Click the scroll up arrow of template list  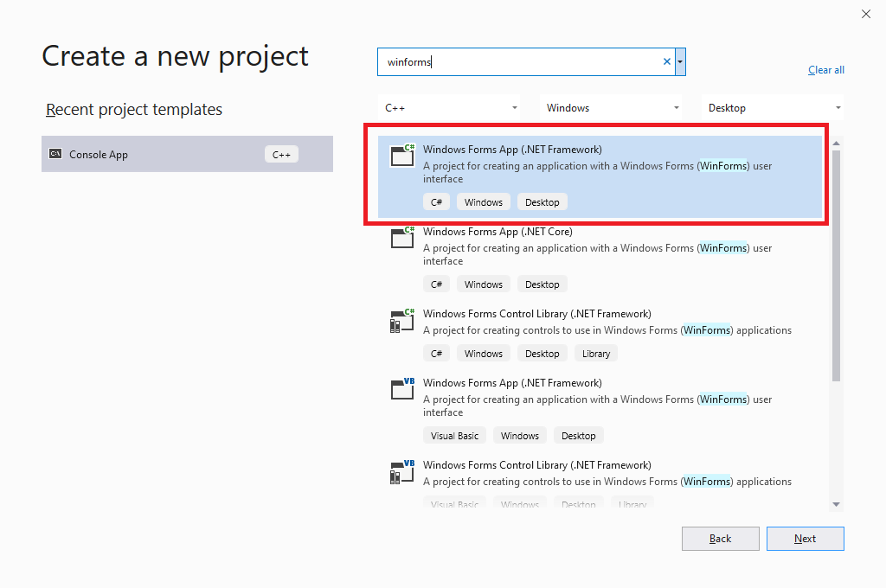click(837, 144)
